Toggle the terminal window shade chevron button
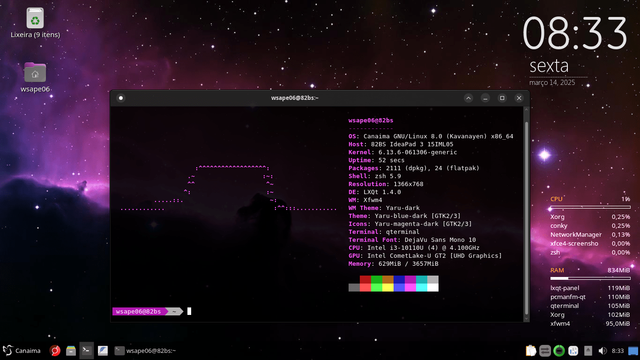This screenshot has width=640, height=360. (468, 98)
